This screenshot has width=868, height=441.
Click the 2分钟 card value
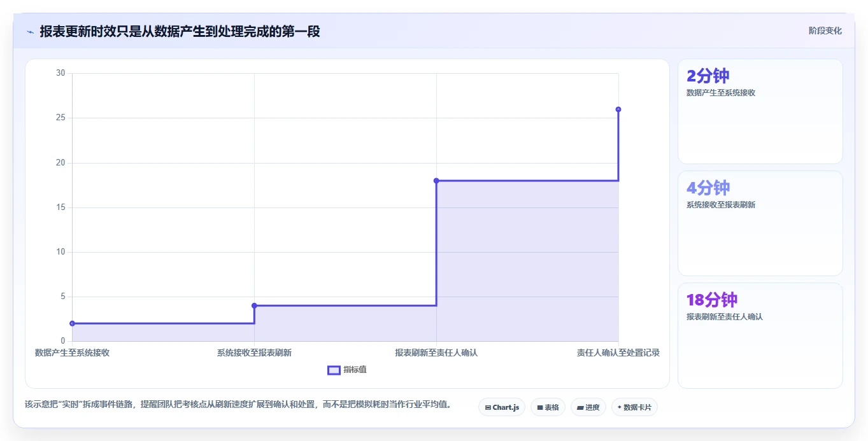(708, 76)
